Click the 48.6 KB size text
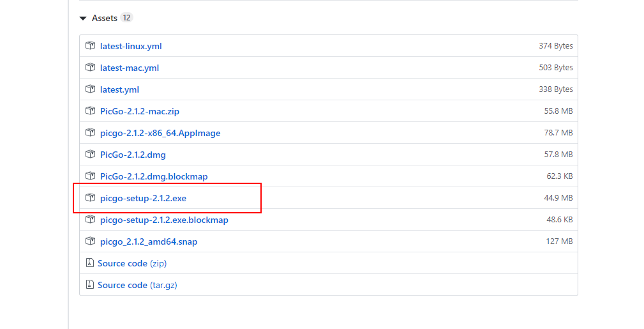This screenshot has height=329, width=644. pyautogui.click(x=559, y=220)
